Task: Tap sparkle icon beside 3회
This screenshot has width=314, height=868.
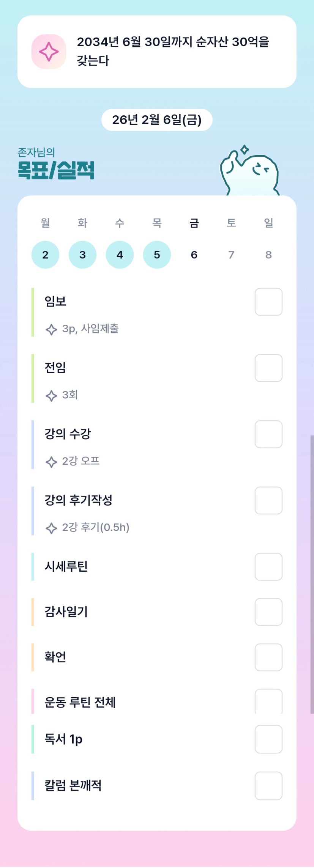Action: [51, 396]
